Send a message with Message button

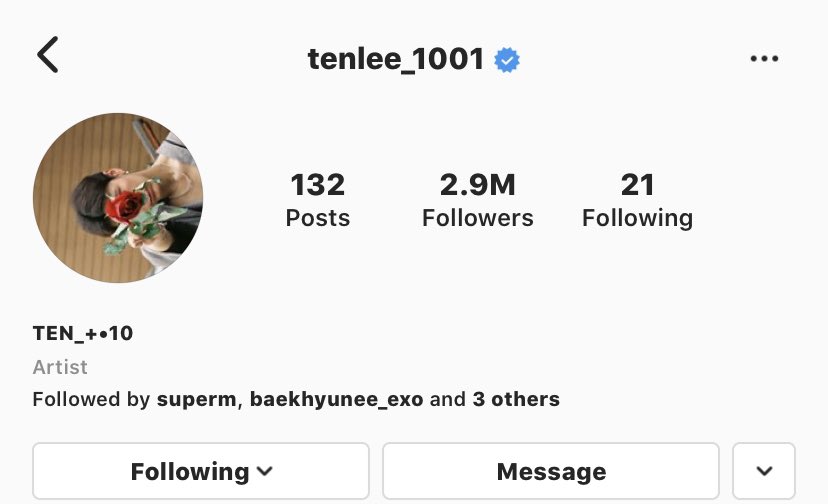pos(551,471)
